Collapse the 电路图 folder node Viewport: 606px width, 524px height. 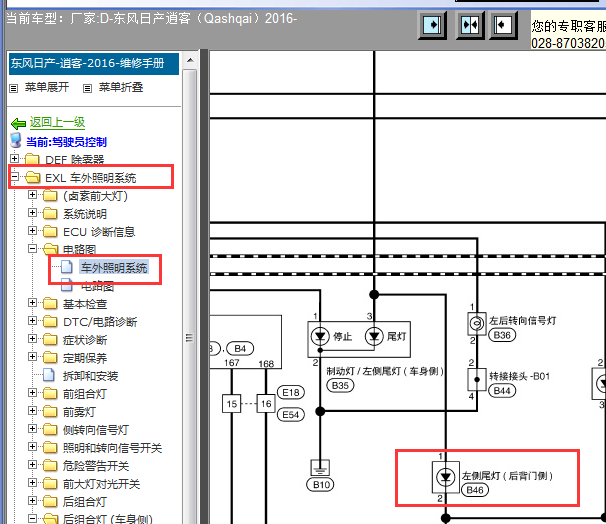point(32,249)
